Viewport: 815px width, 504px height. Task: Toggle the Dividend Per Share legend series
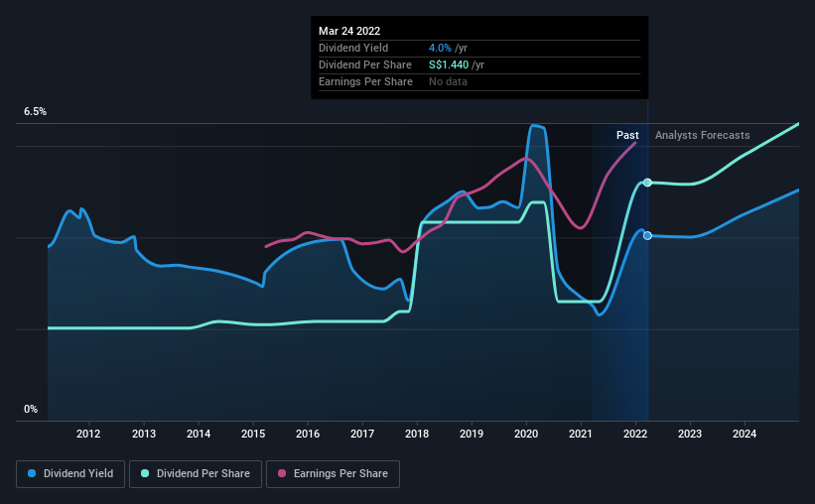coord(200,474)
